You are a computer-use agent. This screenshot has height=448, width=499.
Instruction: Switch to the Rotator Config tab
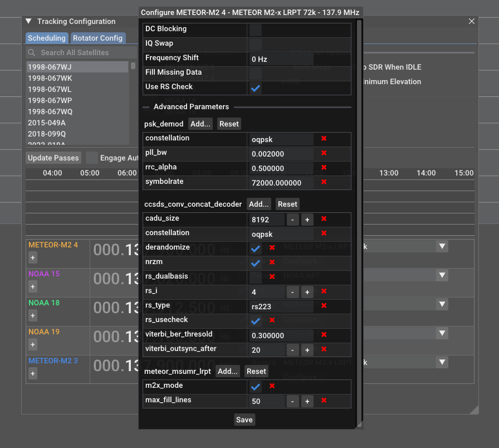(x=97, y=38)
